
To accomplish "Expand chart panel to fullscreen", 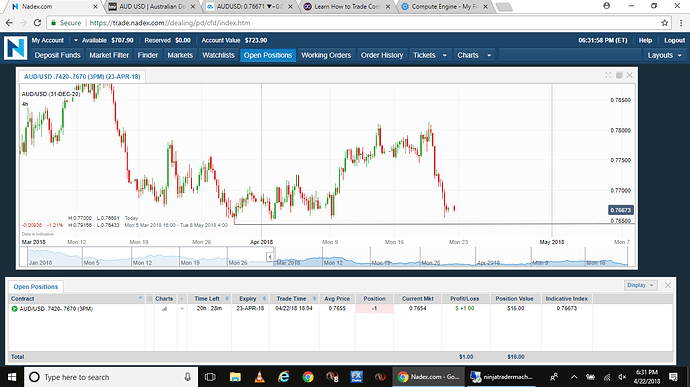I will point(608,75).
